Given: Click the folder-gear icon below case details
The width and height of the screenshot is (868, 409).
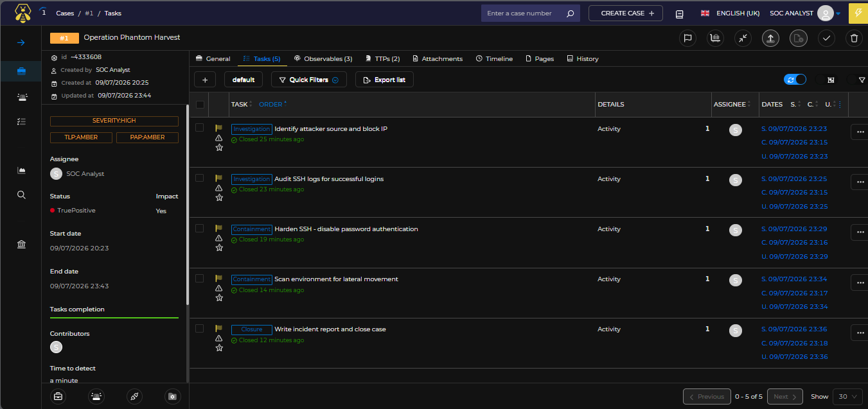Looking at the screenshot, I should (172, 396).
